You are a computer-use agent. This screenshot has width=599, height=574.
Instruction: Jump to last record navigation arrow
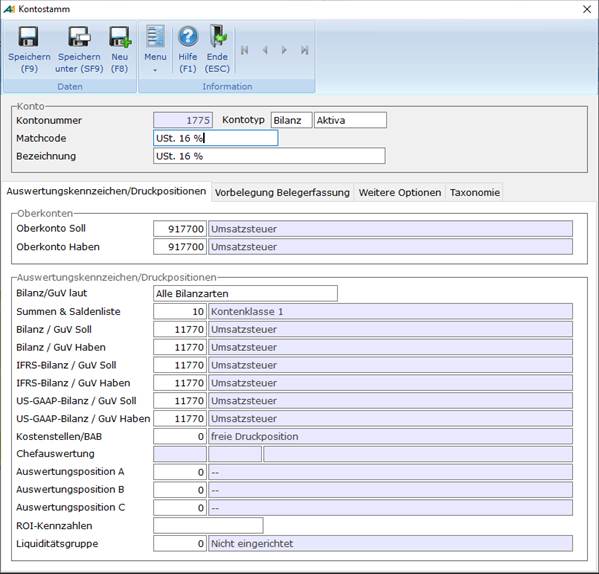click(304, 50)
